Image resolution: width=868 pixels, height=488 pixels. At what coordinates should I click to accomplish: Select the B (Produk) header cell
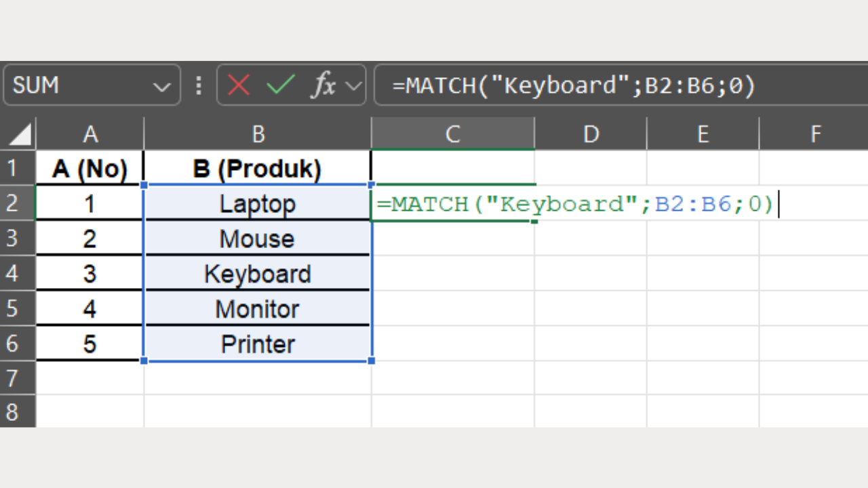(x=258, y=169)
